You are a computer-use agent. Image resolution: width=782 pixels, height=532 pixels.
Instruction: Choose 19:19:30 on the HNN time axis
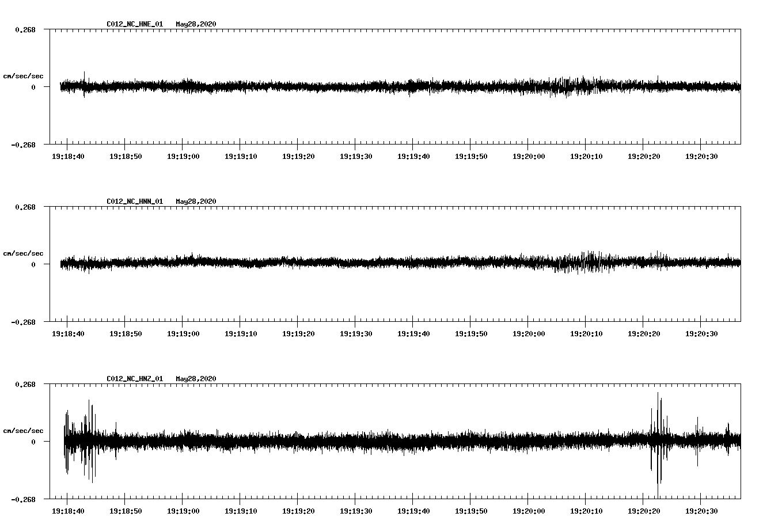[356, 333]
